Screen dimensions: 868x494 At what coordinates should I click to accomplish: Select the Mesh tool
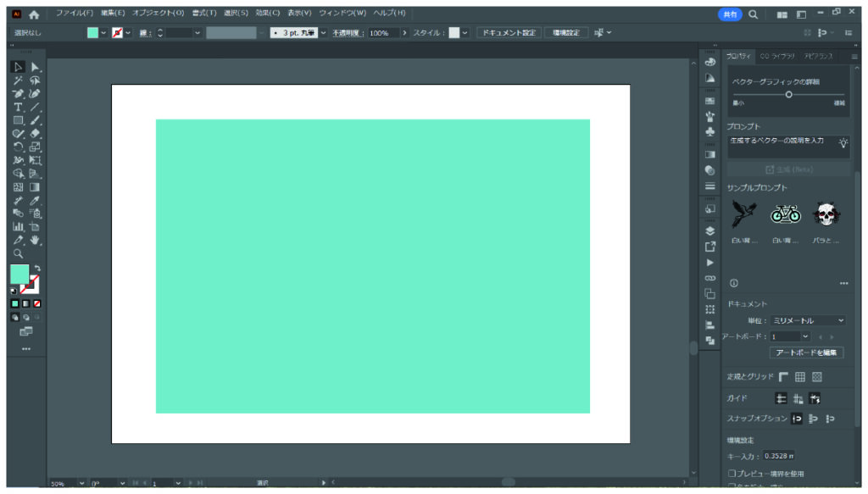(x=18, y=187)
